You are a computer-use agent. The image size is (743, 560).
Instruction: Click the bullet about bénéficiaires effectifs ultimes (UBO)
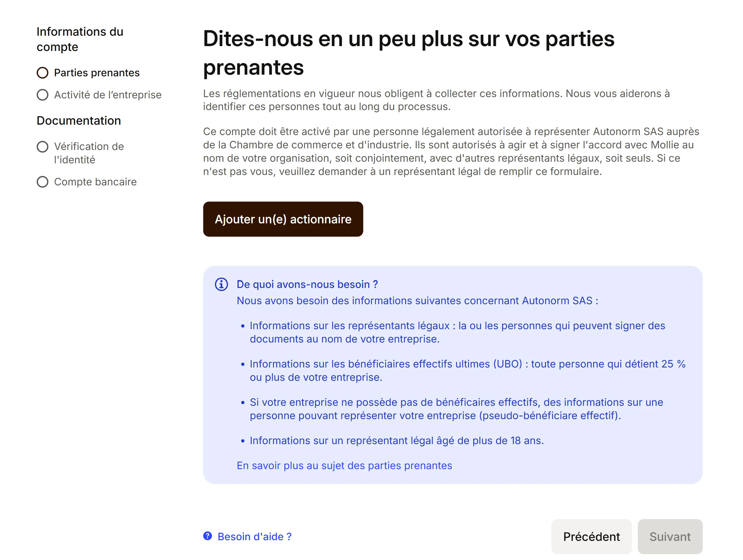[x=467, y=370]
